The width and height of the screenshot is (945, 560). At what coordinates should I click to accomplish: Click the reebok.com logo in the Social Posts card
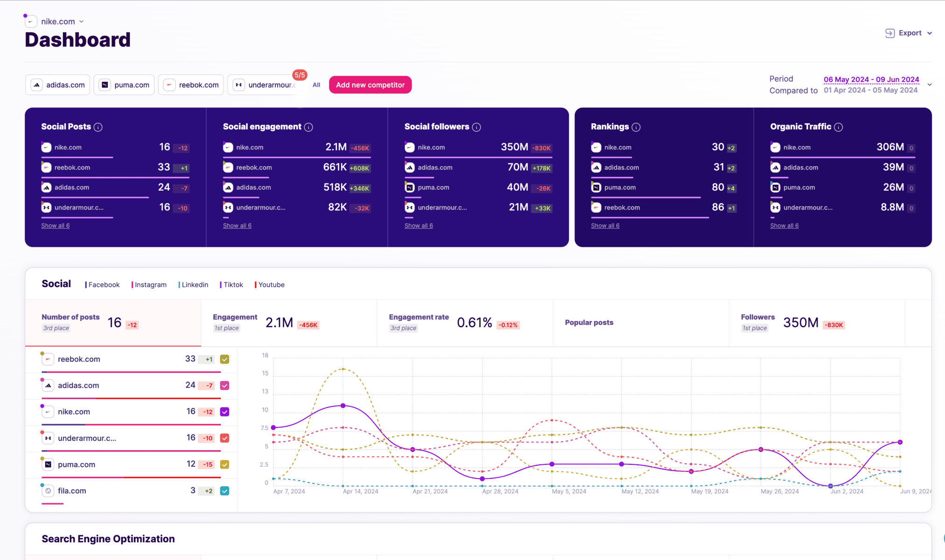point(46,168)
